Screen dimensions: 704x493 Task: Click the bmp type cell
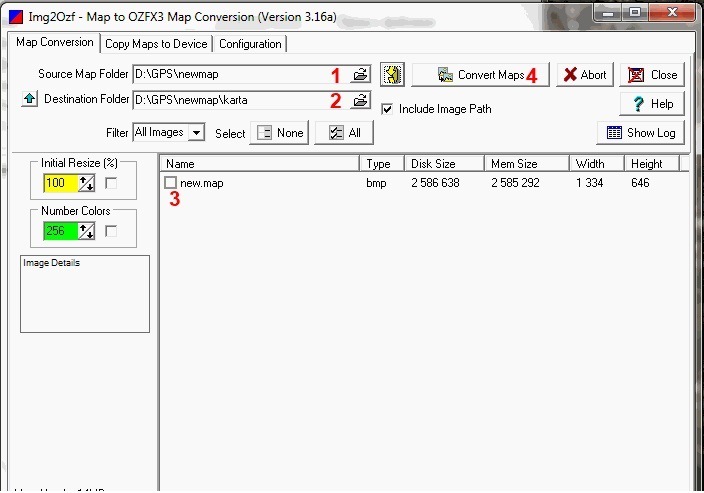(x=376, y=183)
